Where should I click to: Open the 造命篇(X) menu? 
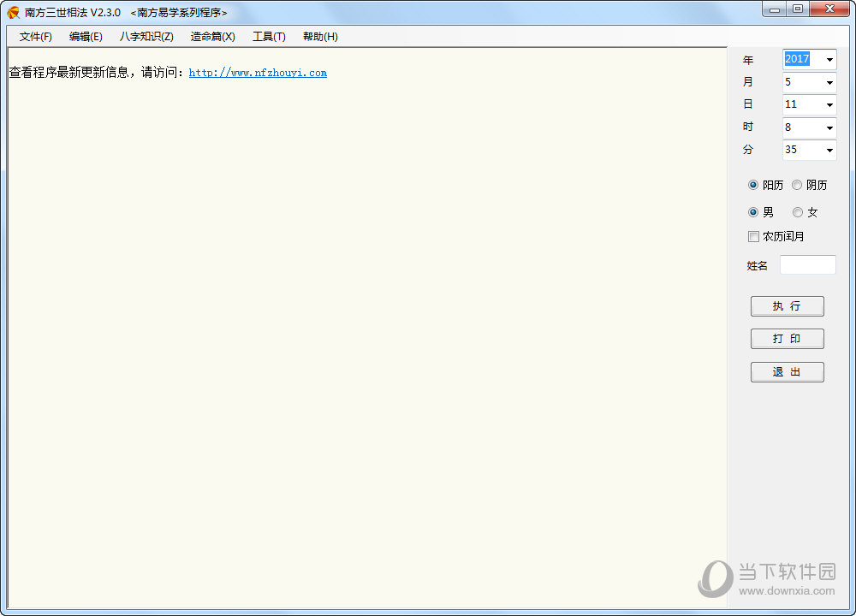pyautogui.click(x=212, y=37)
